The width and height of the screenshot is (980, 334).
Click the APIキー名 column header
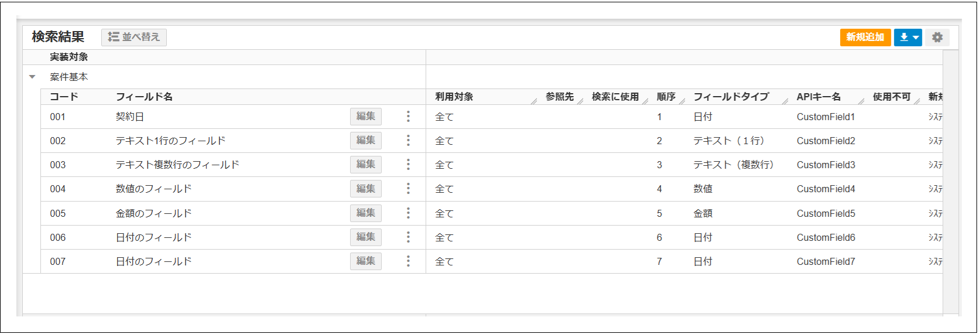click(x=818, y=97)
